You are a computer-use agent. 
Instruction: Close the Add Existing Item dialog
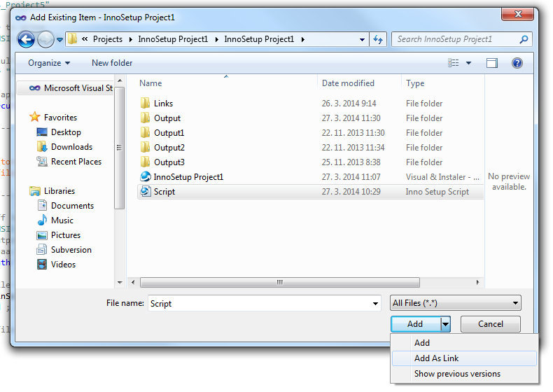coord(517,15)
